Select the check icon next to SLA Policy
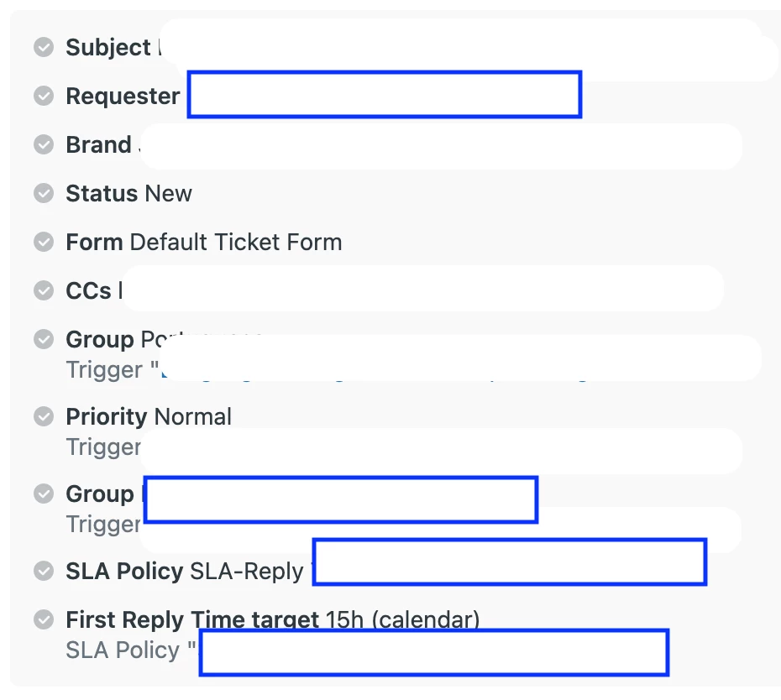 click(44, 571)
